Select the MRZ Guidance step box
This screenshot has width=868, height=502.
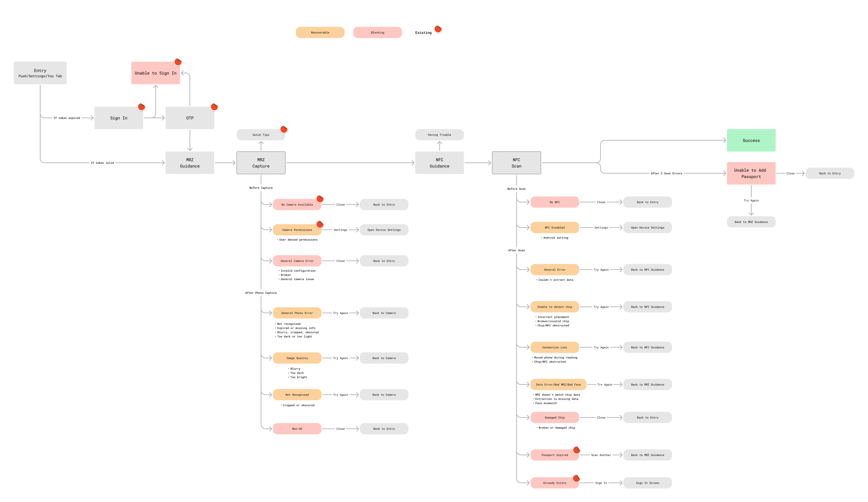[x=190, y=163]
